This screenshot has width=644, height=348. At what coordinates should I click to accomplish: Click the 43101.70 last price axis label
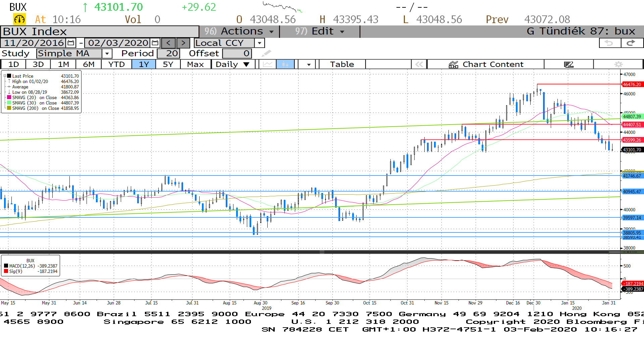point(632,150)
